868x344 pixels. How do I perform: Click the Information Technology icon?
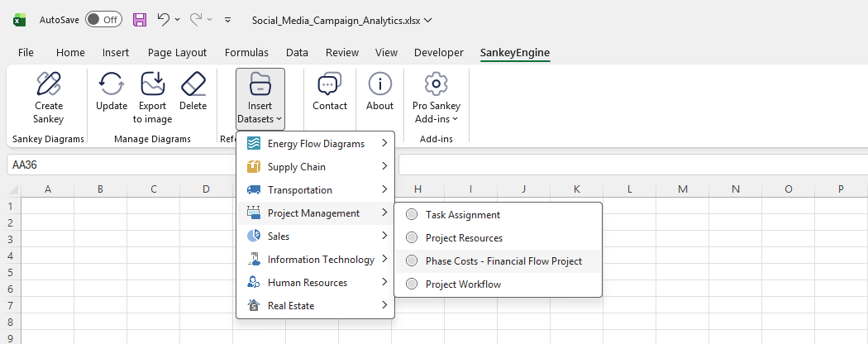click(254, 260)
